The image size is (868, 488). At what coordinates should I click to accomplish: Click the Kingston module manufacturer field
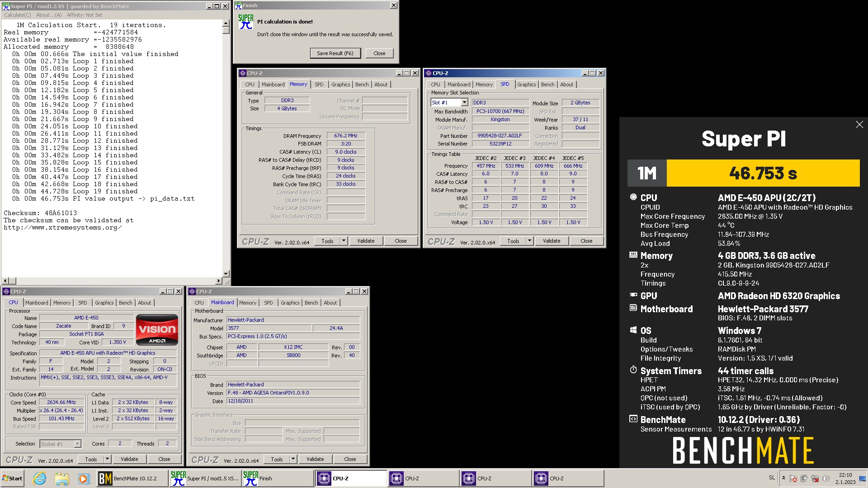click(500, 119)
